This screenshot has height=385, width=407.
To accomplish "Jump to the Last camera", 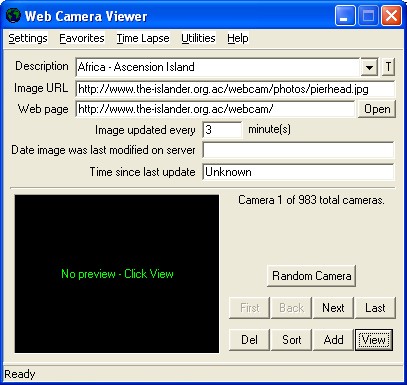I will pyautogui.click(x=375, y=308).
